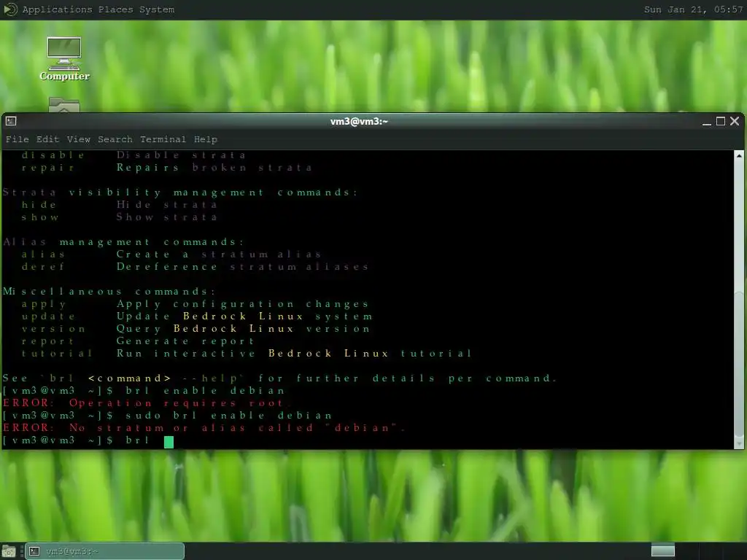Click the main menu logo icon
The image size is (747, 560).
10,9
